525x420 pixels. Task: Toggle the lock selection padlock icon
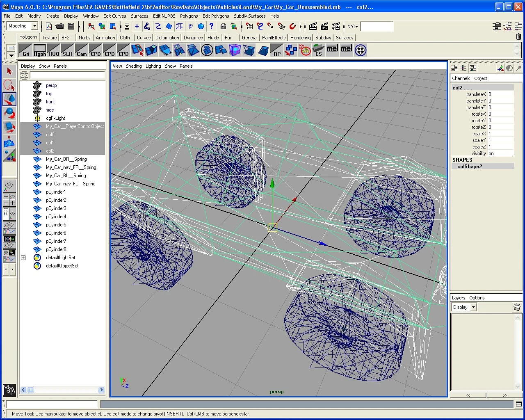(x=223, y=26)
